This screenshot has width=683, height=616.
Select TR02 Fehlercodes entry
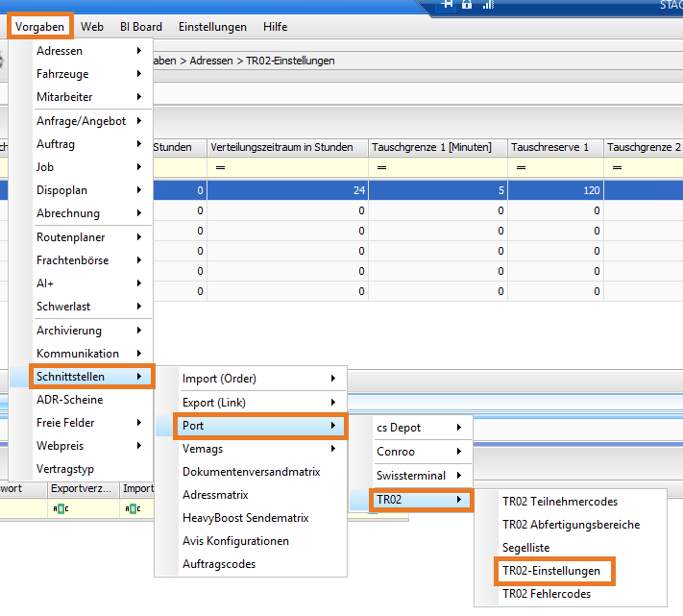point(546,594)
